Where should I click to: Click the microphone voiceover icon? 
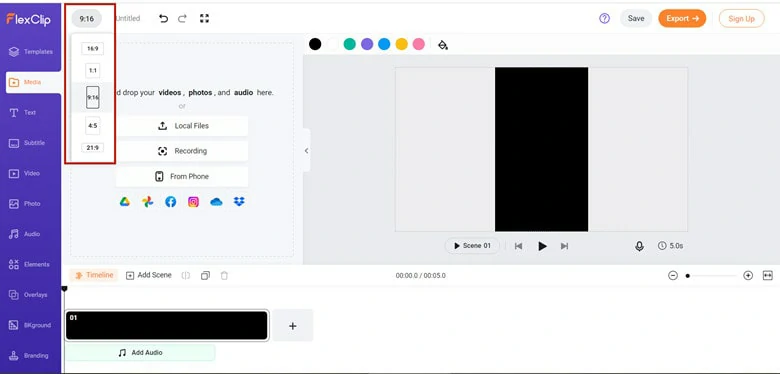pos(639,246)
